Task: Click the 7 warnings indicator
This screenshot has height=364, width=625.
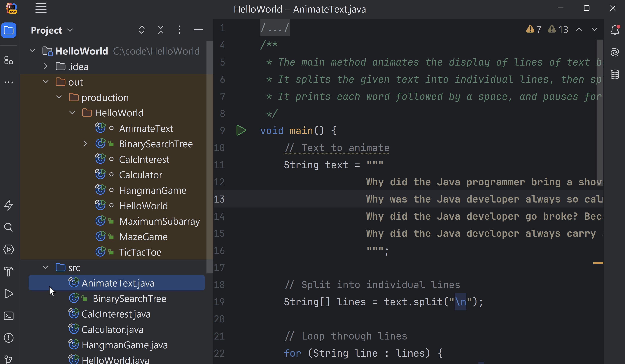Action: point(534,29)
